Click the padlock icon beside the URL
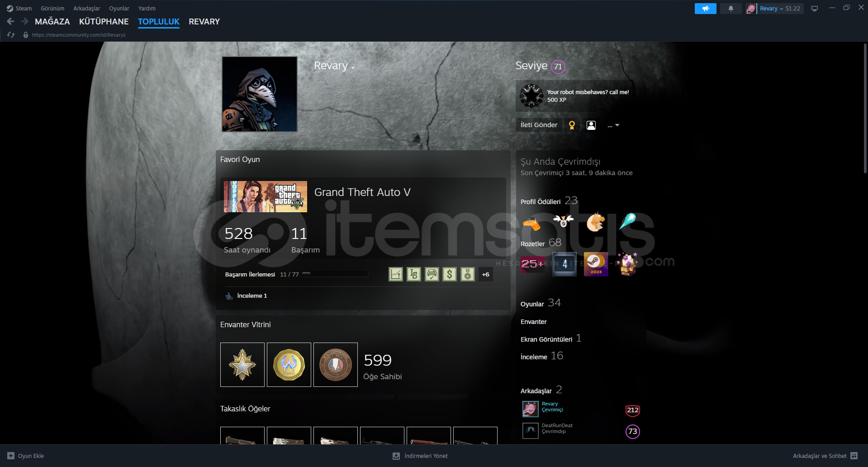 coord(26,35)
